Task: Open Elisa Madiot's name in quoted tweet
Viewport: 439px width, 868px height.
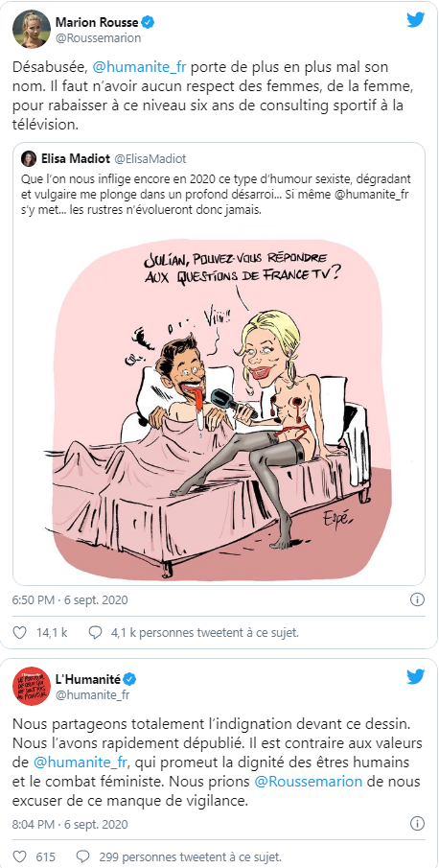Action: pyautogui.click(x=75, y=159)
